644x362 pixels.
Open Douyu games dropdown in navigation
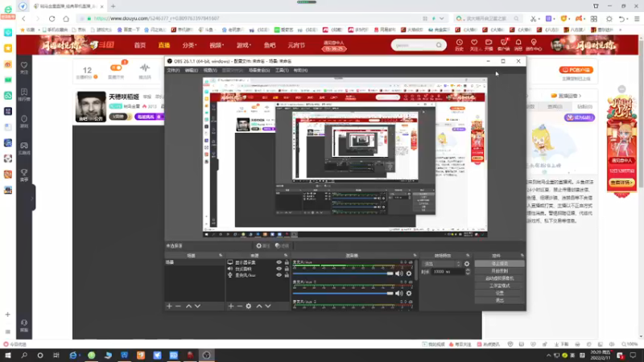point(244,45)
